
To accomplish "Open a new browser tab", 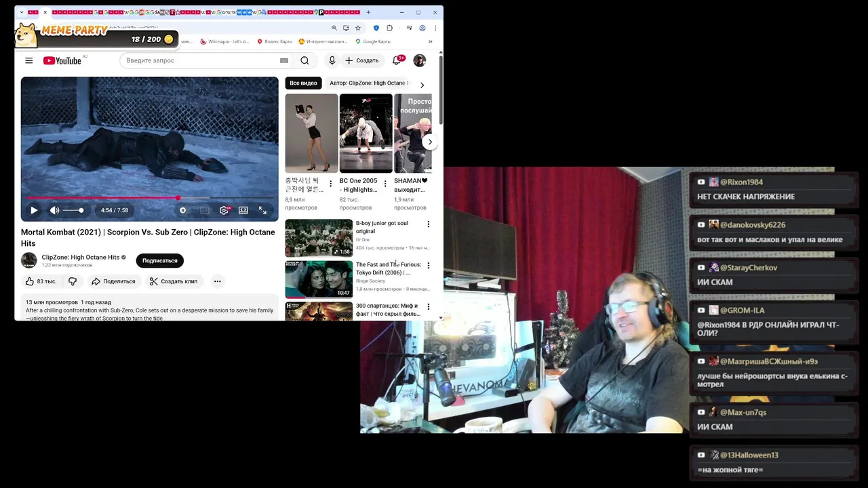I will point(368,12).
